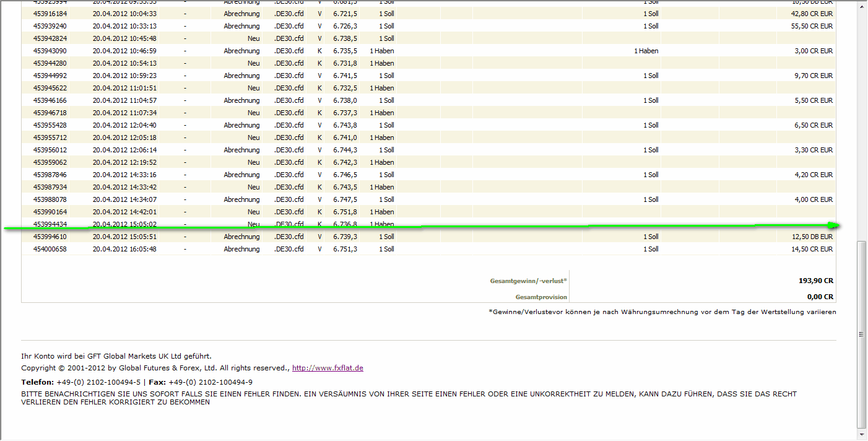Select order number 453939240
Viewport: 868px width, 441px height.
tap(50, 26)
